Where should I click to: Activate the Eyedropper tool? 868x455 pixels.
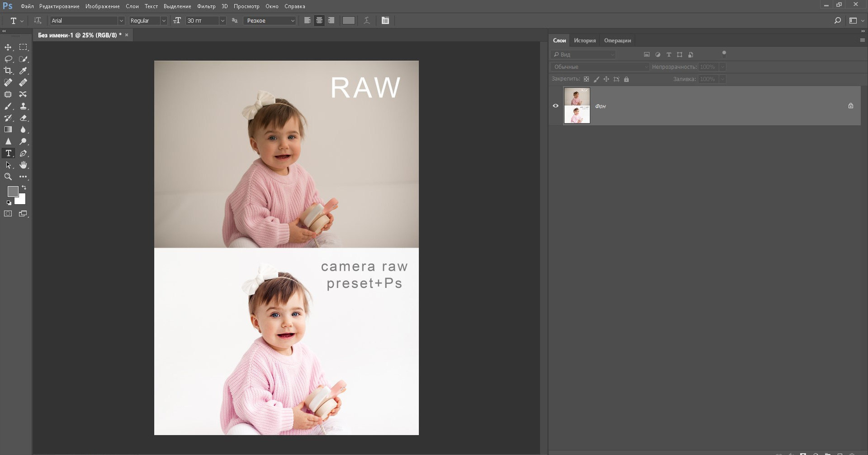23,71
